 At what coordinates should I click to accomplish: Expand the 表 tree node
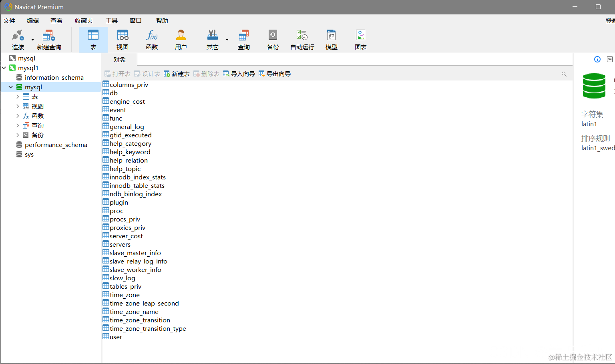pyautogui.click(x=18, y=97)
